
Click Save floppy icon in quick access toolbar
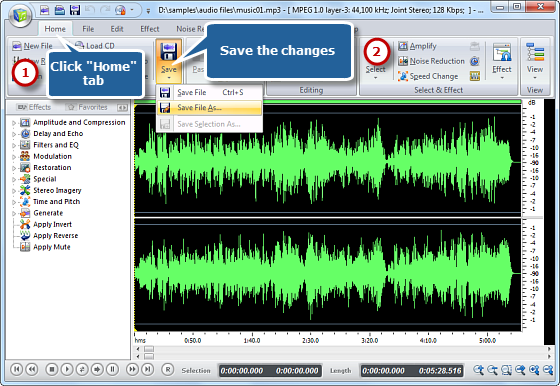click(x=75, y=10)
